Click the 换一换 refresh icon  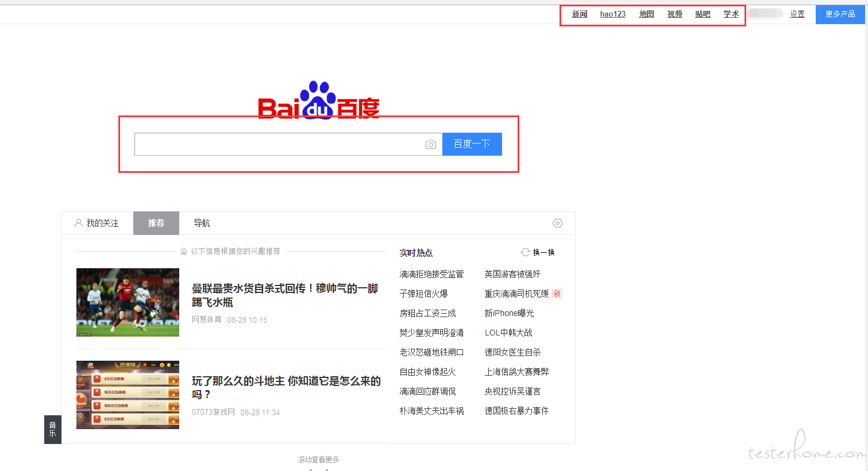click(525, 252)
